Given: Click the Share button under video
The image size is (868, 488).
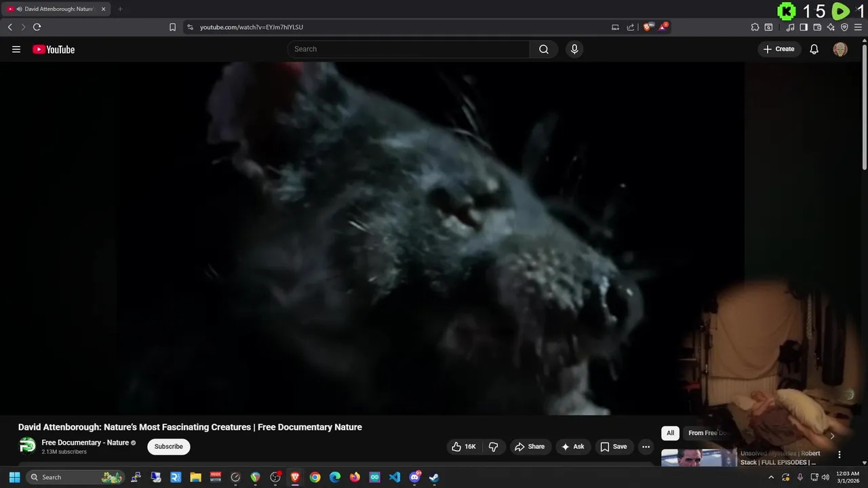Looking at the screenshot, I should click(x=530, y=447).
